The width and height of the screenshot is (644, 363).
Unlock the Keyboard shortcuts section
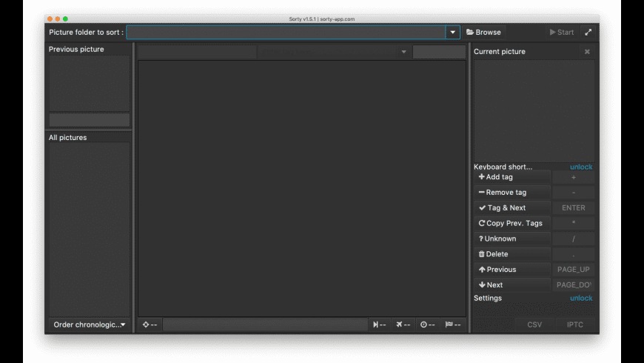581,167
